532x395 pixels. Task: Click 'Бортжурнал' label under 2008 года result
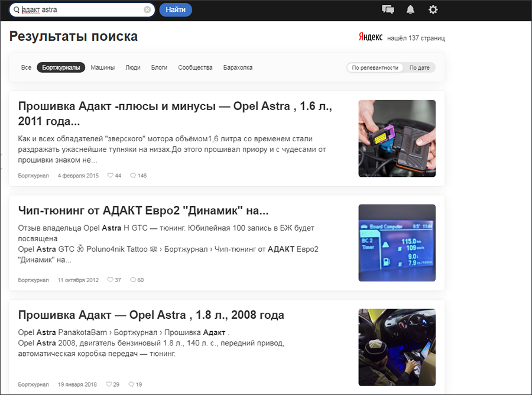pyautogui.click(x=33, y=384)
